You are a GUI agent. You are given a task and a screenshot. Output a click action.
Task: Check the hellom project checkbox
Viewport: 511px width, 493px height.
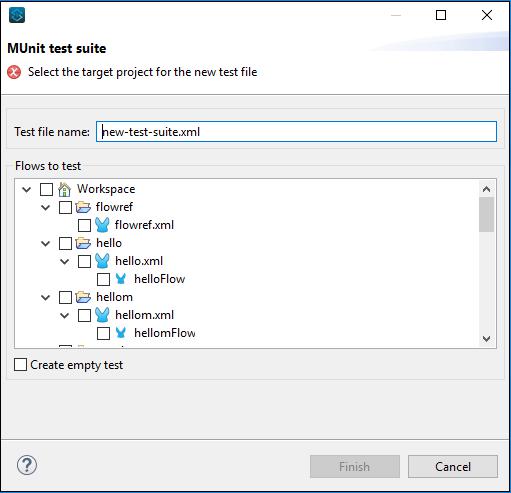(65, 297)
